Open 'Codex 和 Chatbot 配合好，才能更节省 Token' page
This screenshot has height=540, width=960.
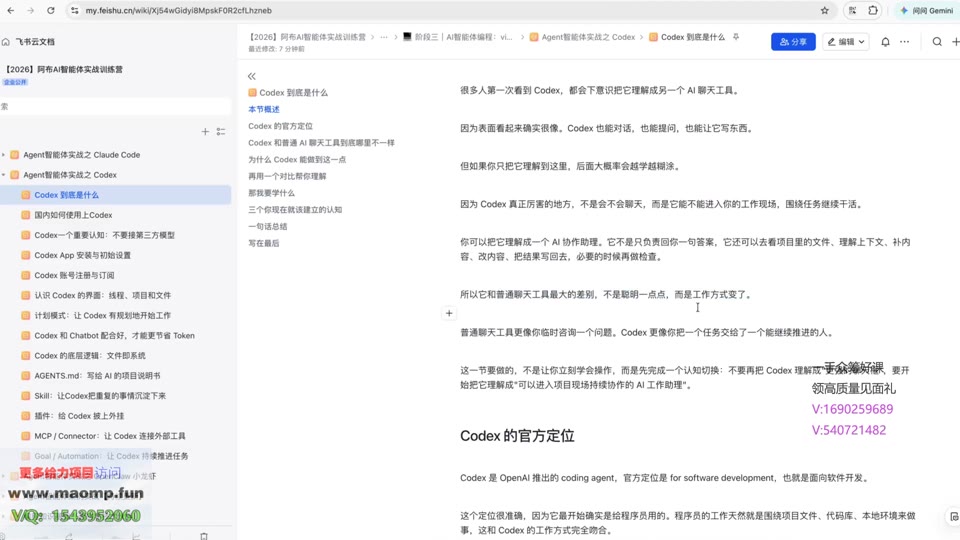click(x=114, y=336)
